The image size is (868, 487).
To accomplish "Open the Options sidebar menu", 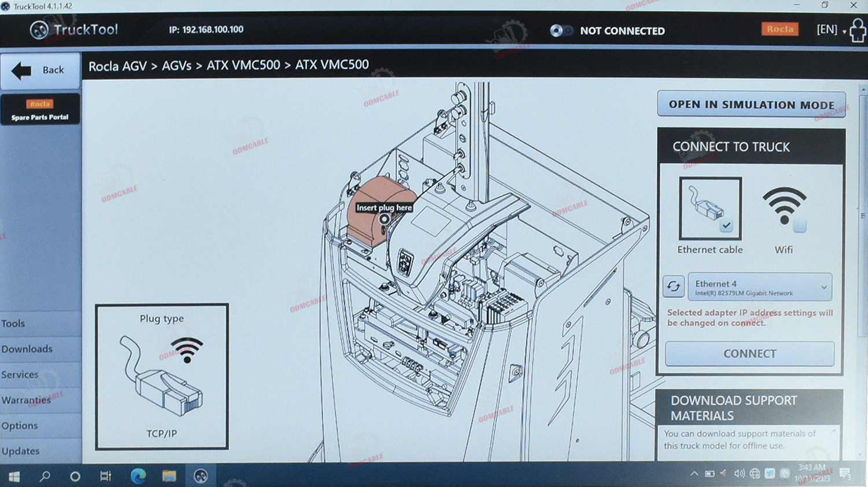I will pos(41,426).
